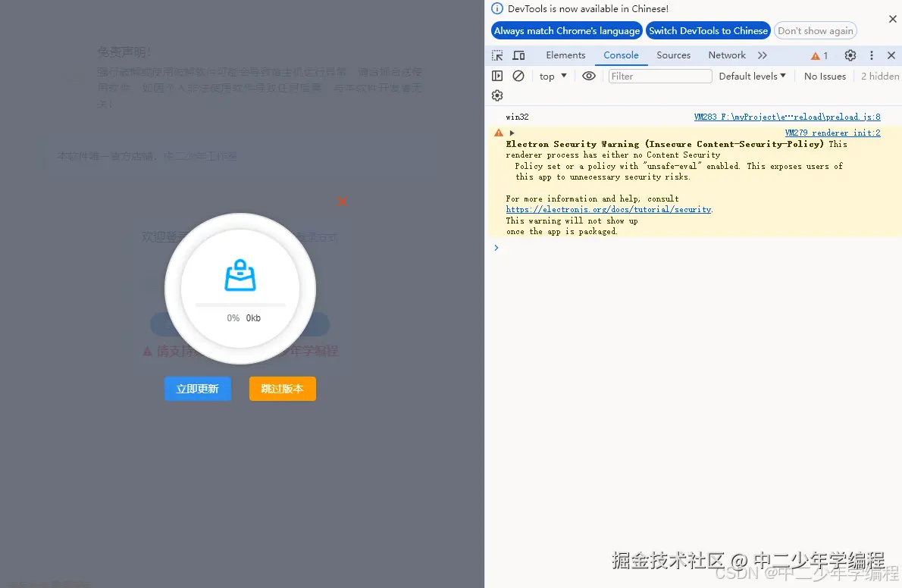This screenshot has width=902, height=588.
Task: Open the console settings gear below the filter
Action: point(497,95)
